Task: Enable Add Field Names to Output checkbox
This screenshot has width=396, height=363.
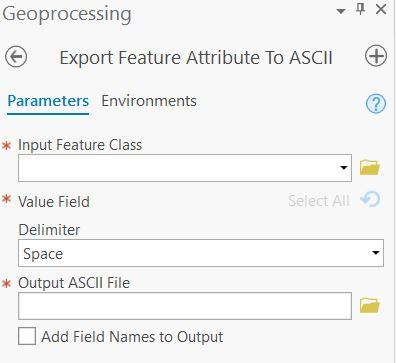Action: coord(27,336)
